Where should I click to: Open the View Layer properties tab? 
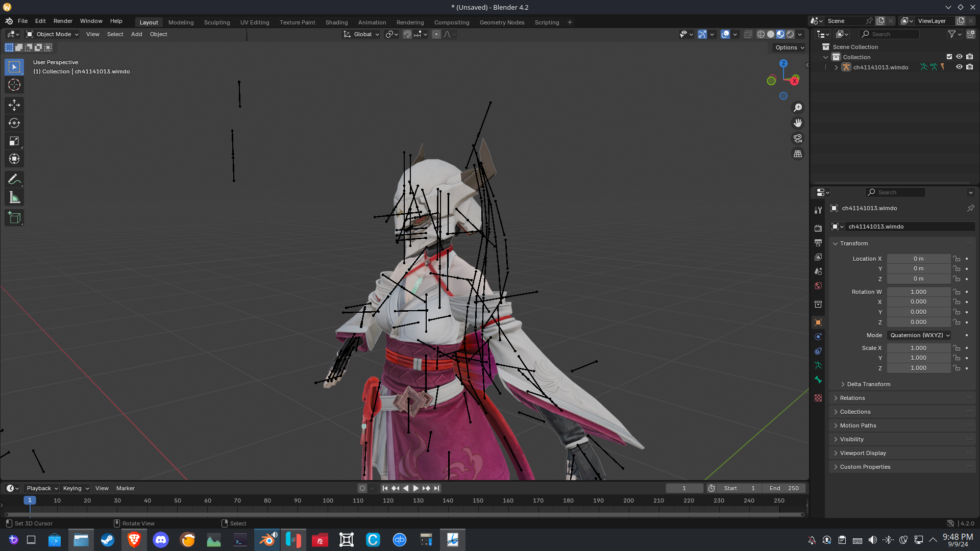click(x=818, y=257)
